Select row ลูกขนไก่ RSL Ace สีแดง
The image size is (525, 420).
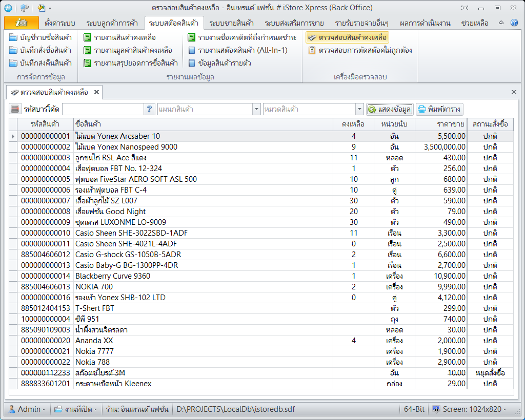pyautogui.click(x=261, y=158)
